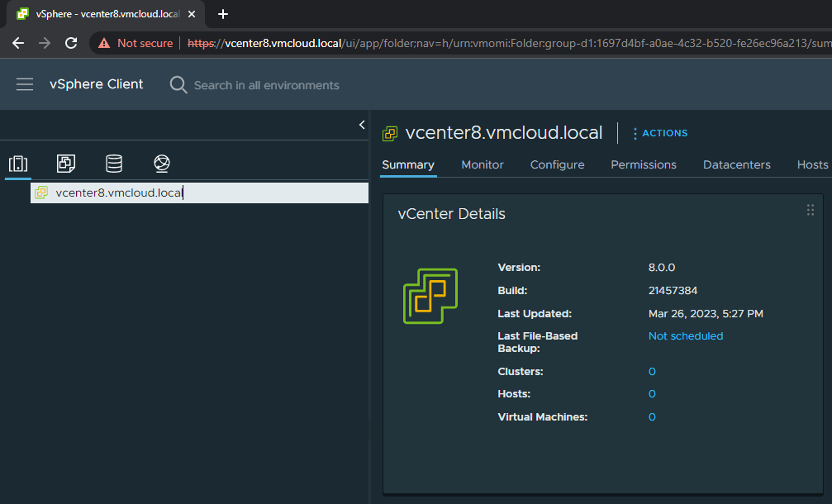This screenshot has width=832, height=504.
Task: Click the vCenter Details panel grid icon
Action: click(811, 210)
